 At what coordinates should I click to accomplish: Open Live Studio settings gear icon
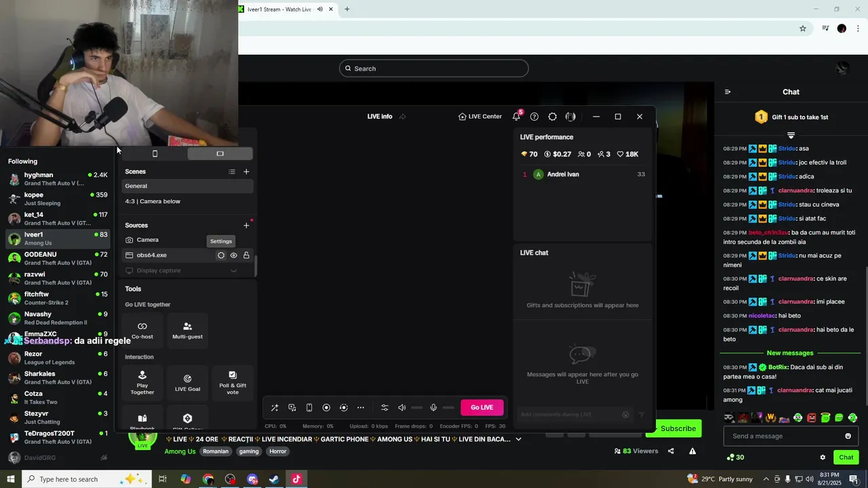point(553,117)
